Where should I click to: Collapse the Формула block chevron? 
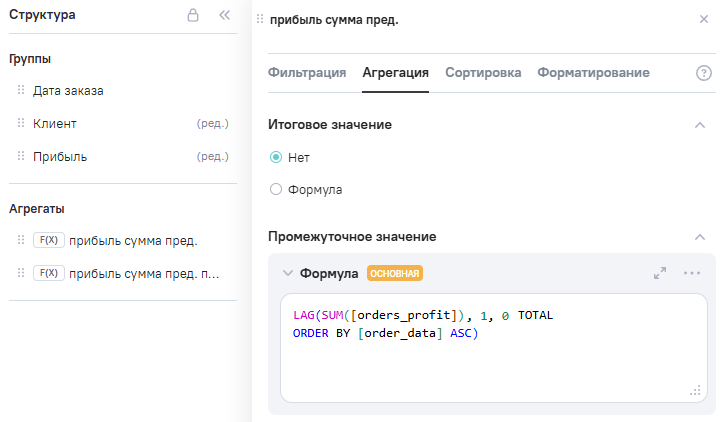pyautogui.click(x=288, y=273)
